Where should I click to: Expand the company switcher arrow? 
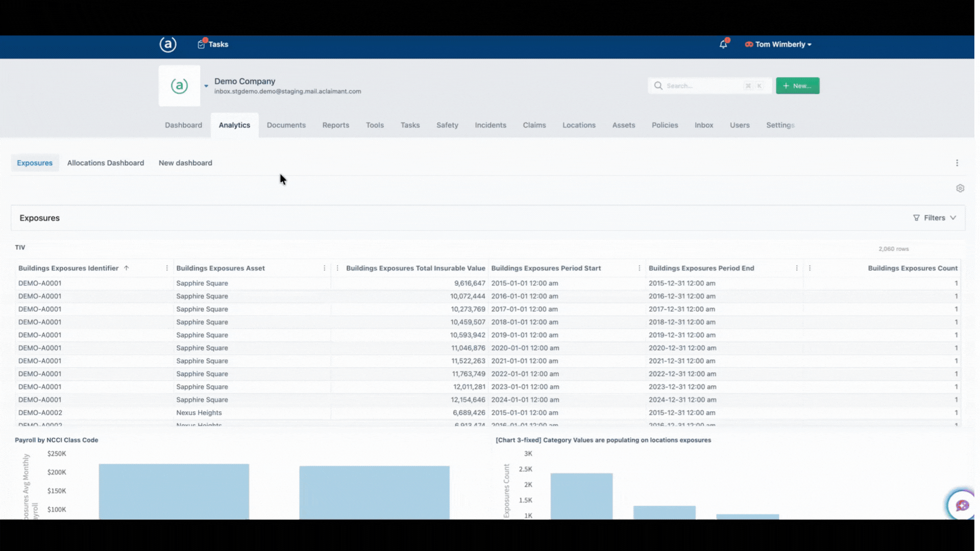[206, 86]
